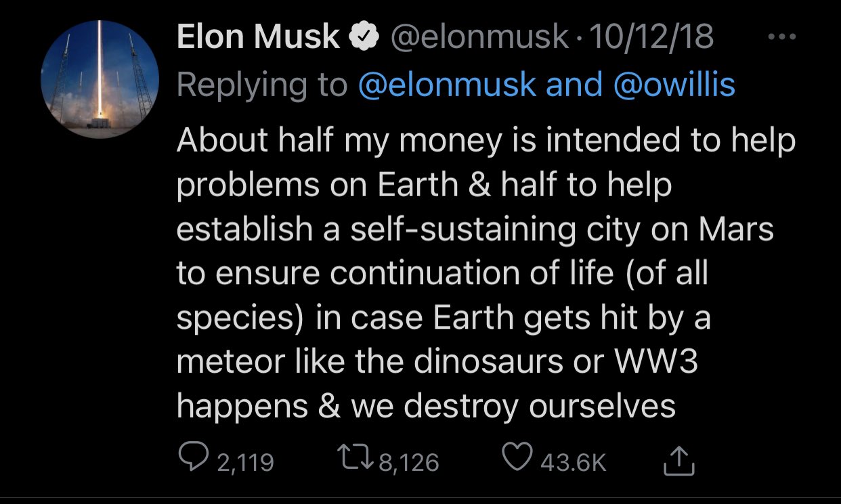Click the "Replying to" label text
Image resolution: width=841 pixels, height=504 pixels.
[x=261, y=85]
